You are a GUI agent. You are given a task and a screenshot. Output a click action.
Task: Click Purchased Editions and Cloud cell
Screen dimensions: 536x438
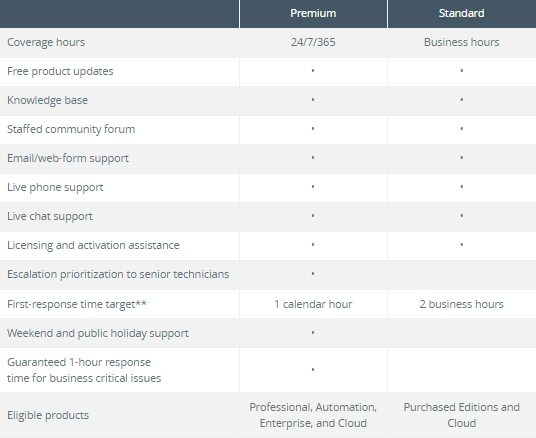coord(461,415)
